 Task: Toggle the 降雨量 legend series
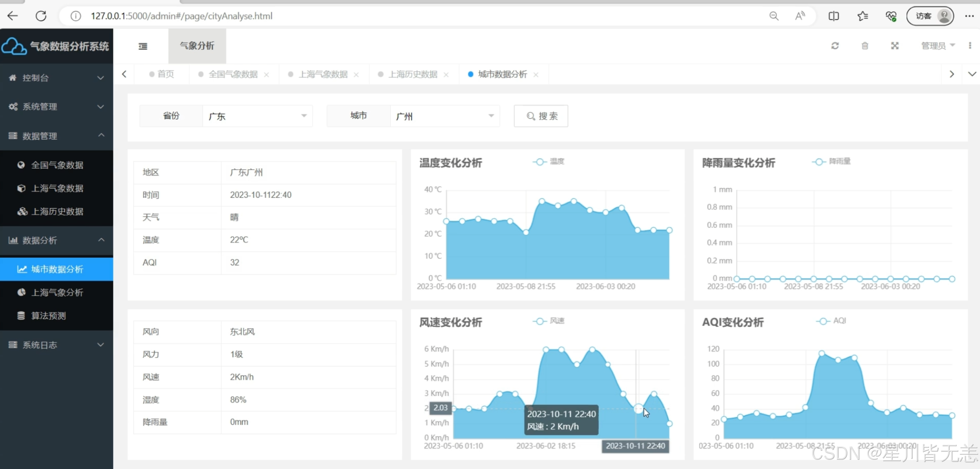(831, 161)
